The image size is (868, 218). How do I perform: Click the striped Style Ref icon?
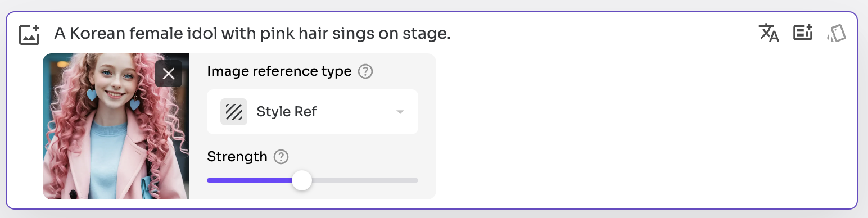coord(234,112)
